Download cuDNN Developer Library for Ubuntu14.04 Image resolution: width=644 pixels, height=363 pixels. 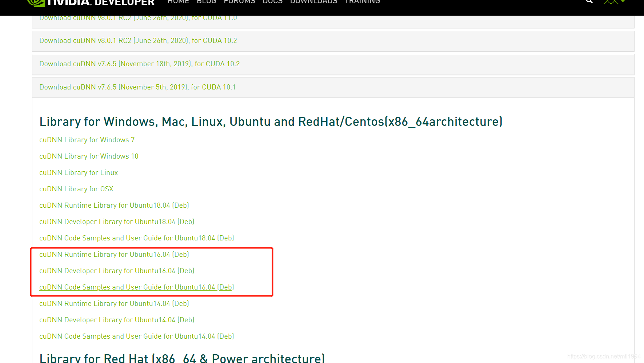click(117, 320)
